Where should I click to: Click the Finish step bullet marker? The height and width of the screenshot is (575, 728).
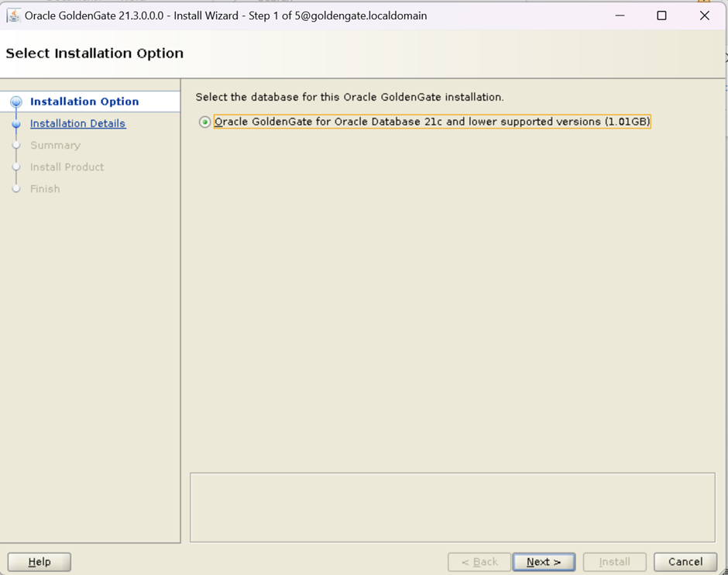16,188
